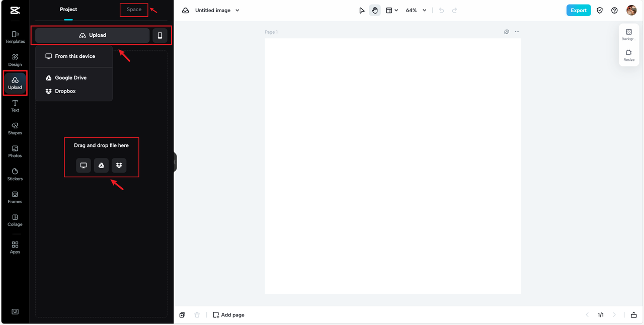Switch to the Project tab
644x325 pixels.
pyautogui.click(x=68, y=10)
